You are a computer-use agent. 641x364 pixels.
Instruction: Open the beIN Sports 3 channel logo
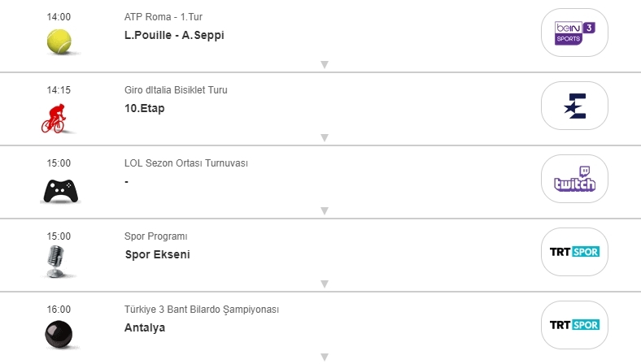click(574, 32)
